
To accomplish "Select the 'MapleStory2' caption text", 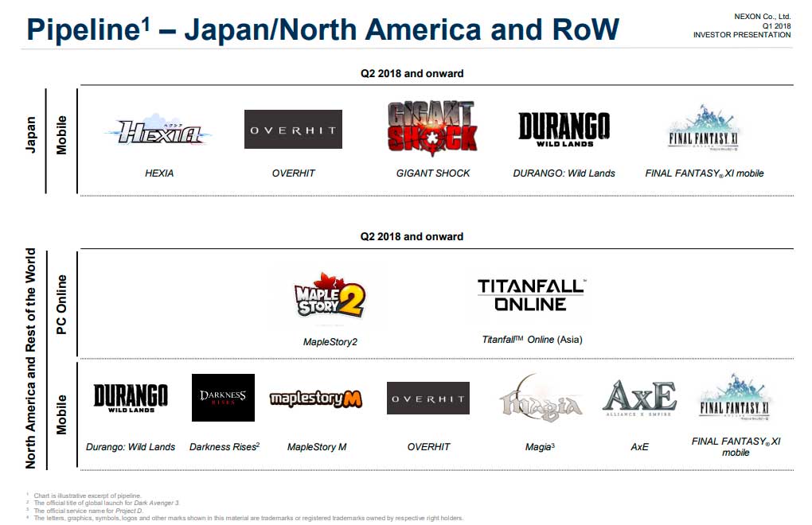I will tap(330, 342).
